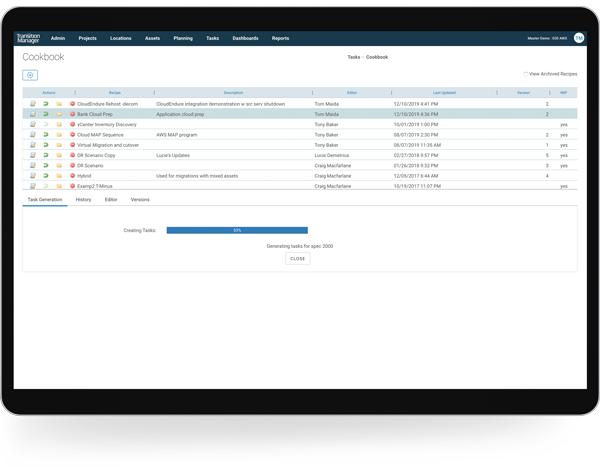
Task: Switch to the History tab
Action: [x=83, y=199]
